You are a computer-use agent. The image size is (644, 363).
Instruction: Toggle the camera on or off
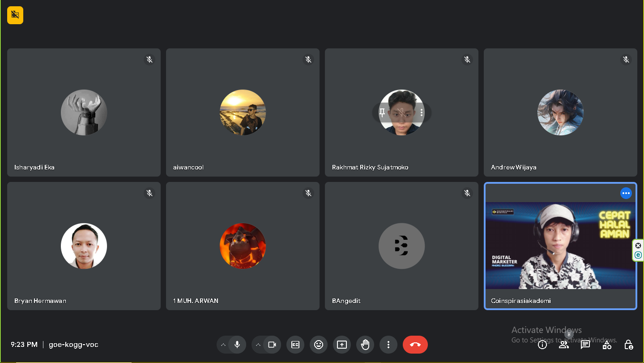pyautogui.click(x=272, y=345)
